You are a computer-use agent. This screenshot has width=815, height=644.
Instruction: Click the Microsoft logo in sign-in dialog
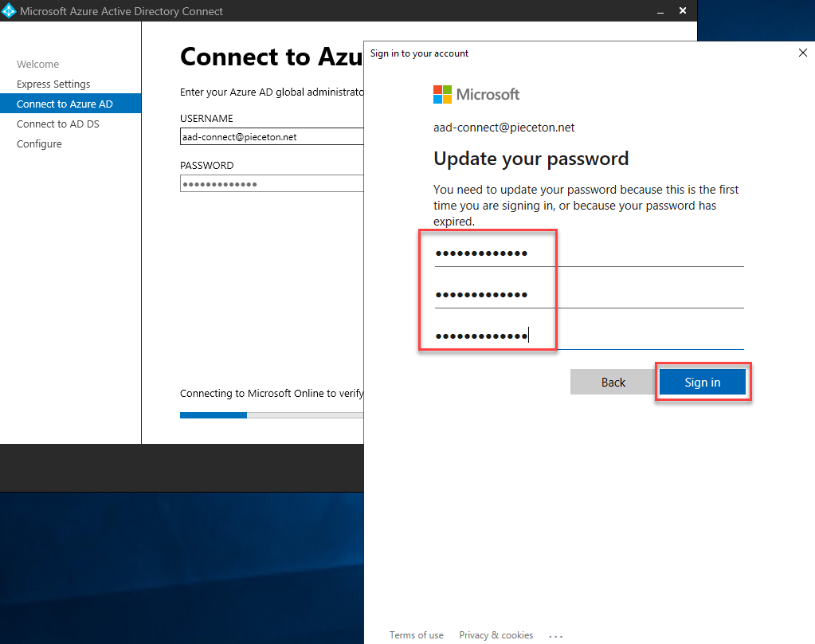click(476, 94)
